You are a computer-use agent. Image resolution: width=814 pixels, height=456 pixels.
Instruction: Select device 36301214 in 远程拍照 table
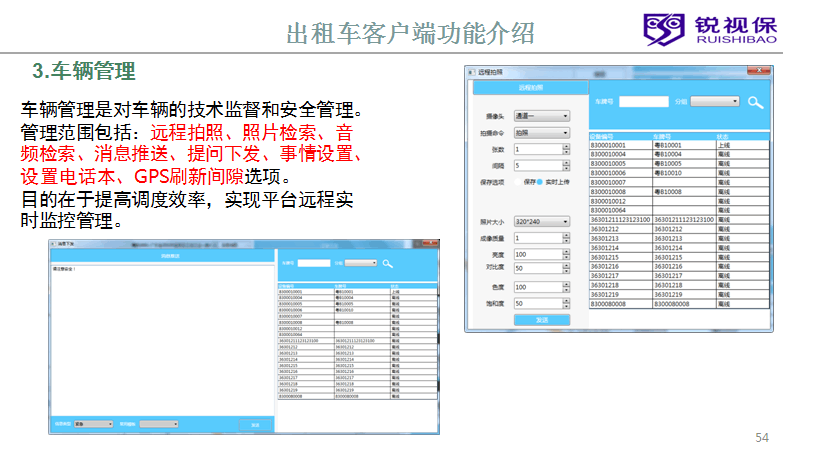(679, 248)
